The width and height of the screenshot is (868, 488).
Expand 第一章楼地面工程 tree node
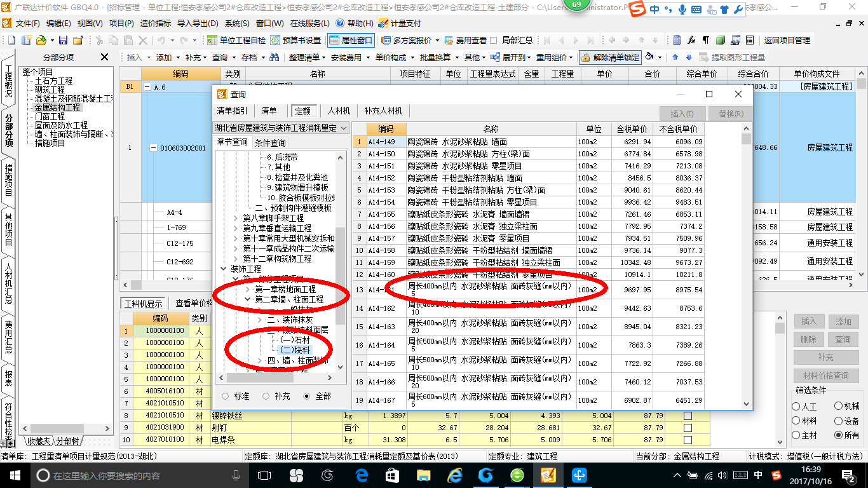coord(248,289)
